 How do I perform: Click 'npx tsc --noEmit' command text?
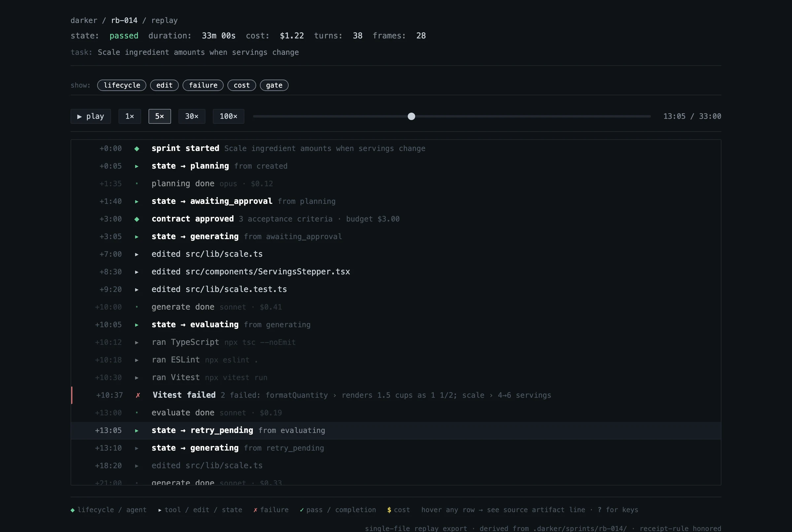pyautogui.click(x=260, y=342)
